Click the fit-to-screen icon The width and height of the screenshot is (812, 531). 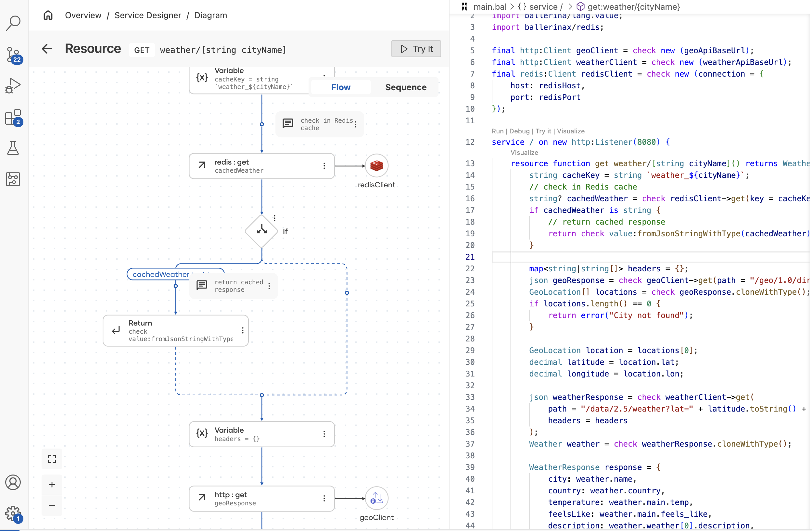pos(52,459)
